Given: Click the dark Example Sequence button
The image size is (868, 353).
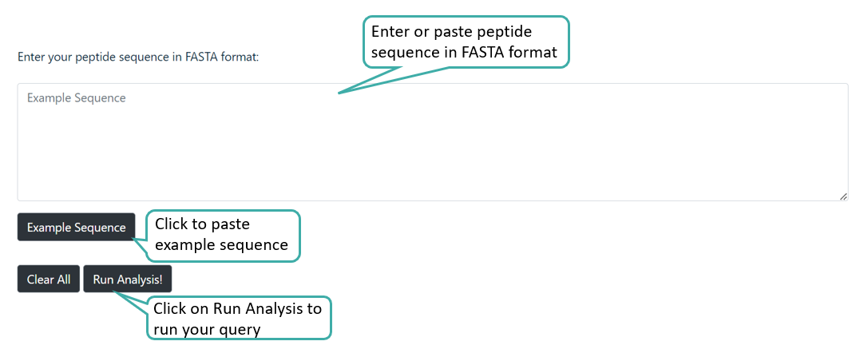Looking at the screenshot, I should pos(77,228).
